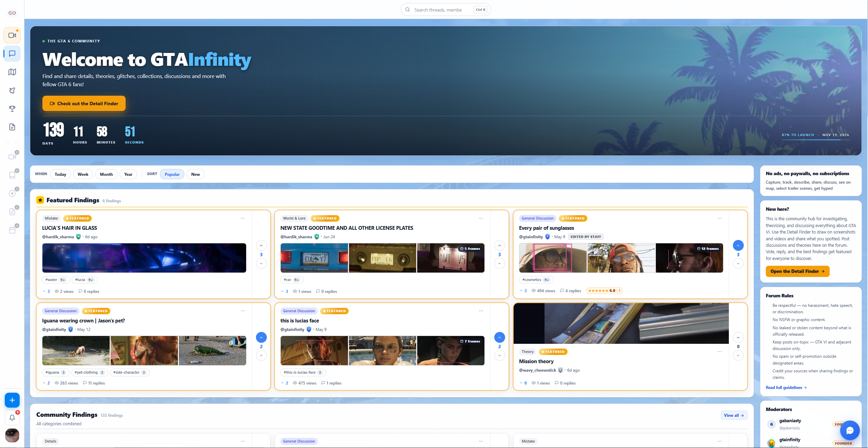Open options menu on Iguana card
Viewport: 868px width, 448px height.
(x=243, y=311)
